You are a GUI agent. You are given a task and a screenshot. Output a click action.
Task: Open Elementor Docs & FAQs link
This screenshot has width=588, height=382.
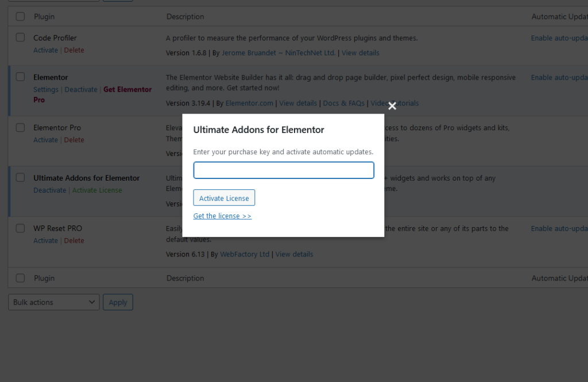[x=343, y=103]
